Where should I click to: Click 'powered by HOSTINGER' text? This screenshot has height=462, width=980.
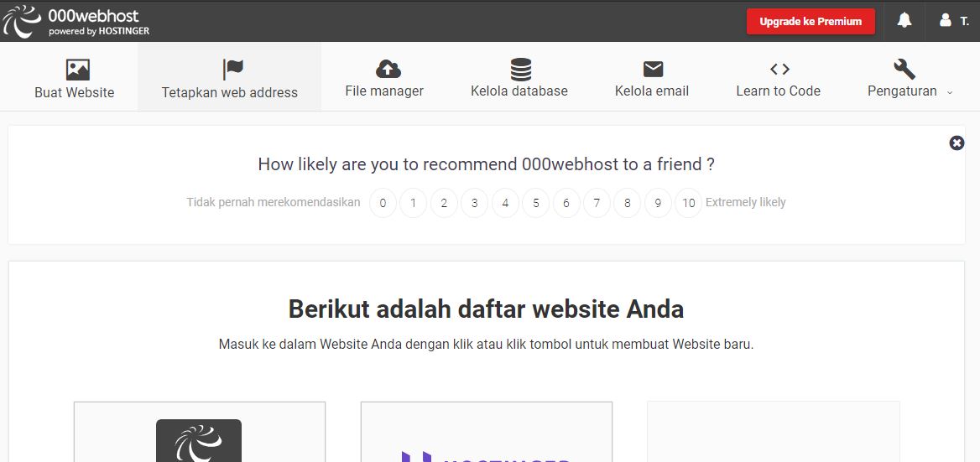click(99, 31)
